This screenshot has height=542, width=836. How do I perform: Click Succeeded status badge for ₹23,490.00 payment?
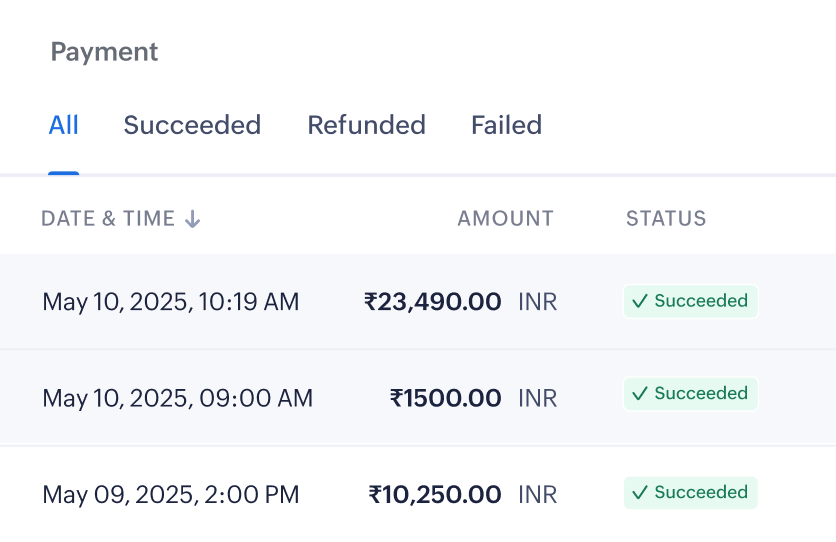[x=691, y=301]
